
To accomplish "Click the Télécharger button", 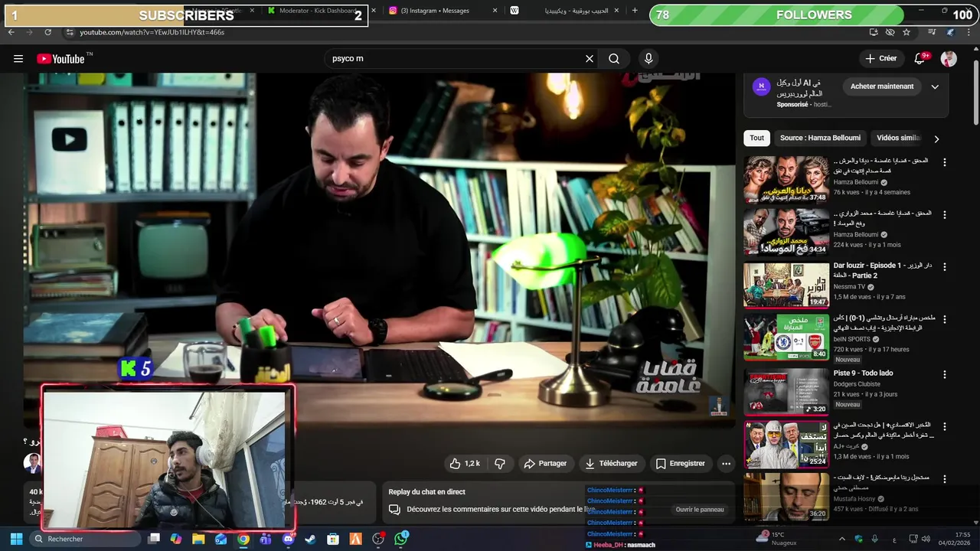I will click(x=611, y=464).
